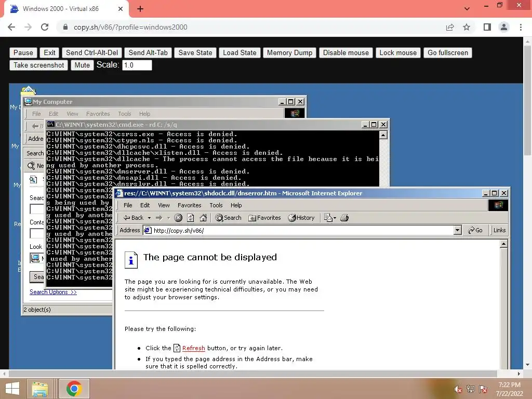Expand the Forward history dropdown arrow

[x=168, y=218]
